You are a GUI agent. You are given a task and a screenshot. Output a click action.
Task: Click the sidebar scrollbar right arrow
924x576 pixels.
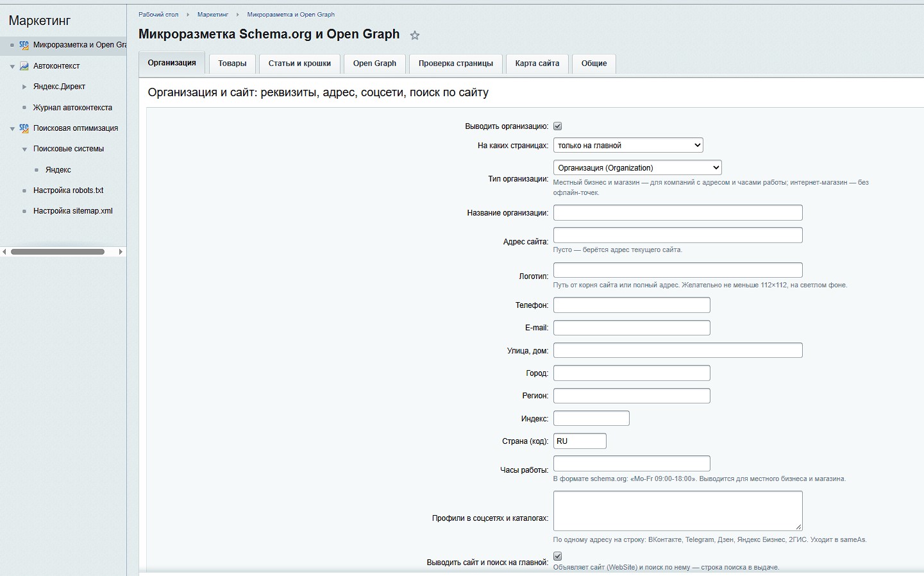tap(121, 252)
